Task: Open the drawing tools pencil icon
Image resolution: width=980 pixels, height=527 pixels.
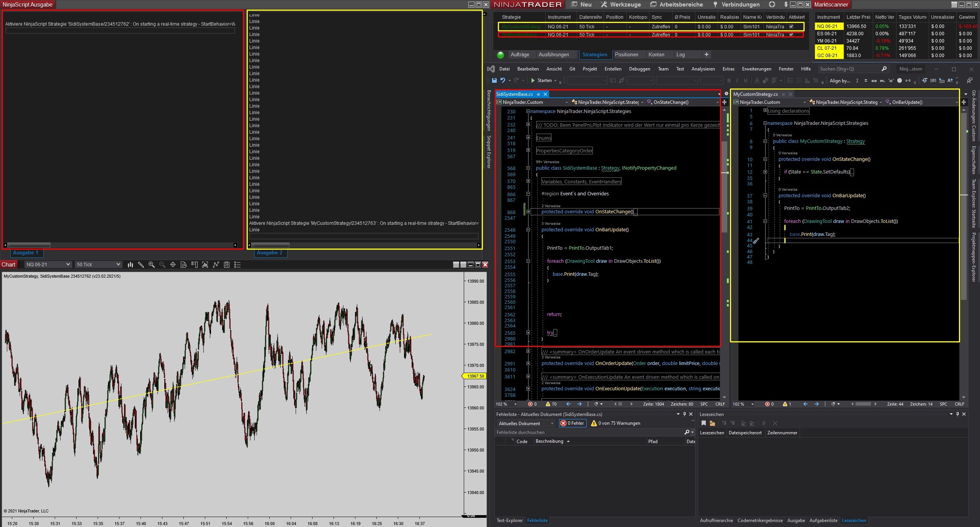Action: pos(141,265)
